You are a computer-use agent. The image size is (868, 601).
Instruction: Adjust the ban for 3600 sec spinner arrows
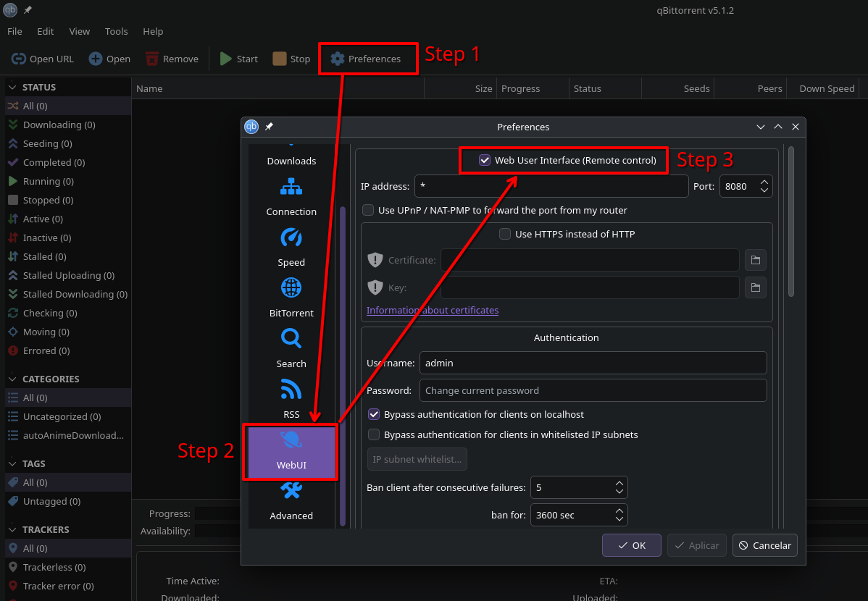[x=619, y=515]
